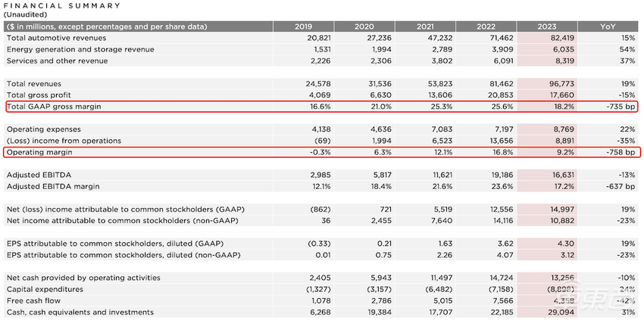Click the 2023 column header
The height and width of the screenshot is (320, 644).
[x=547, y=26]
